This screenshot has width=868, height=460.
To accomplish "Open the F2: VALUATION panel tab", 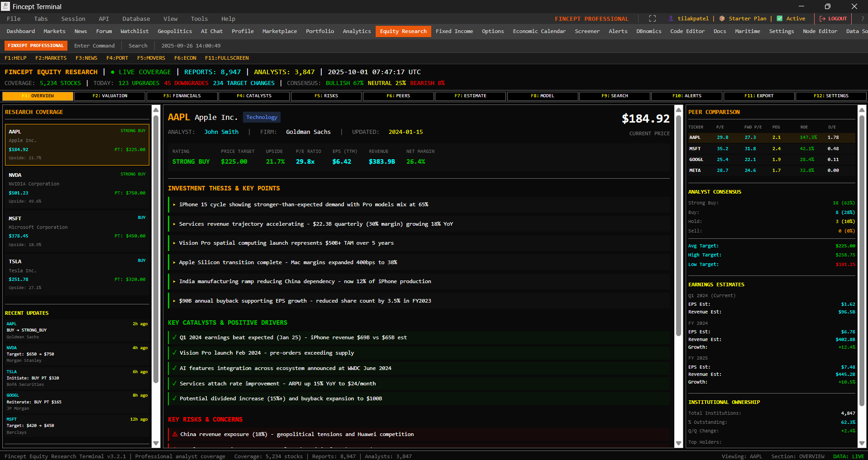I will (x=110, y=95).
